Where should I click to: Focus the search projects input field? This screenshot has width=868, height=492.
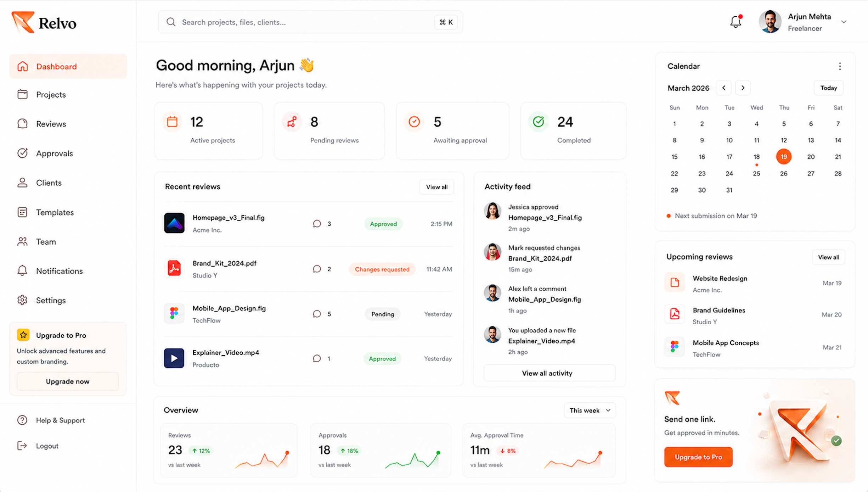(310, 22)
